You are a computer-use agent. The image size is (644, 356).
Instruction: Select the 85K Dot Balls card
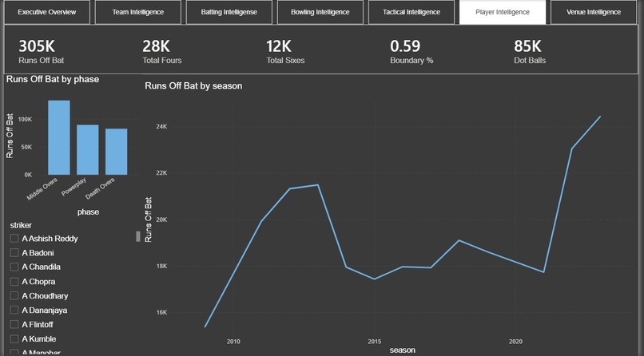tap(530, 51)
